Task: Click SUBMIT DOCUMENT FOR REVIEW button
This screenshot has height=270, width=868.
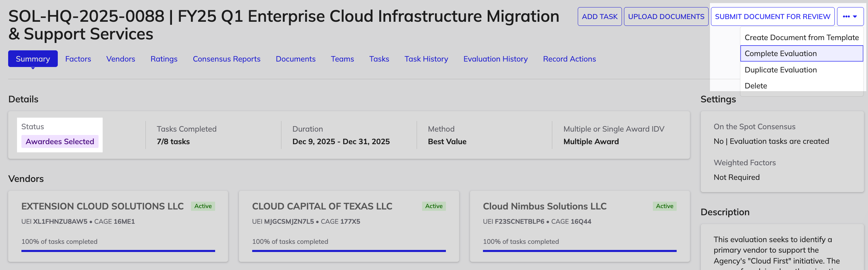Action: (x=772, y=16)
